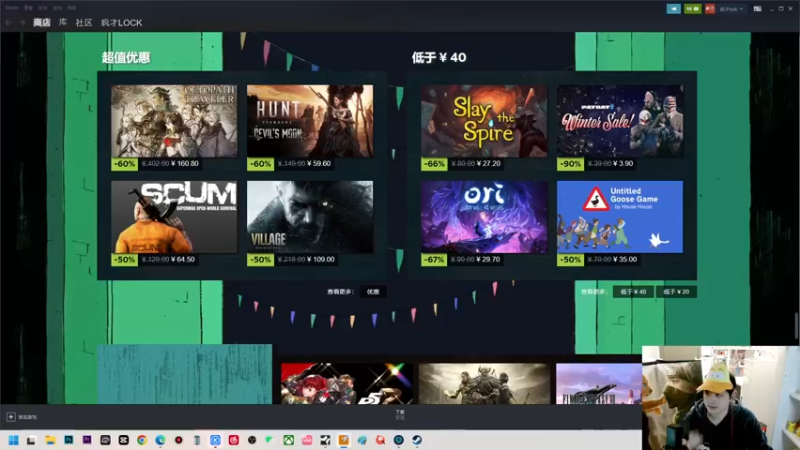Go back with the left arrow
Screen dimensions: 800x450
9,22
